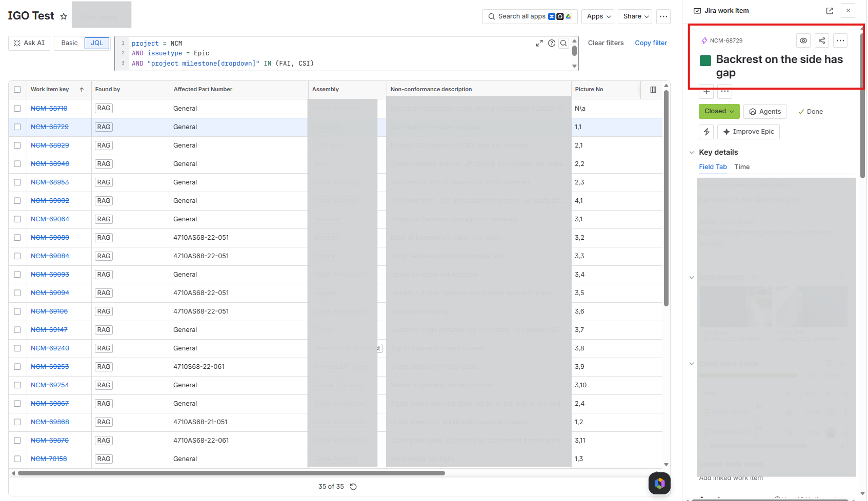
Task: Sort by Work item key arrow
Action: point(82,90)
